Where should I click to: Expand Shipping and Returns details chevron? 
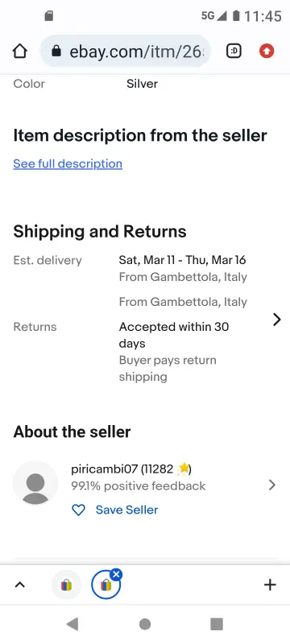pyautogui.click(x=277, y=319)
